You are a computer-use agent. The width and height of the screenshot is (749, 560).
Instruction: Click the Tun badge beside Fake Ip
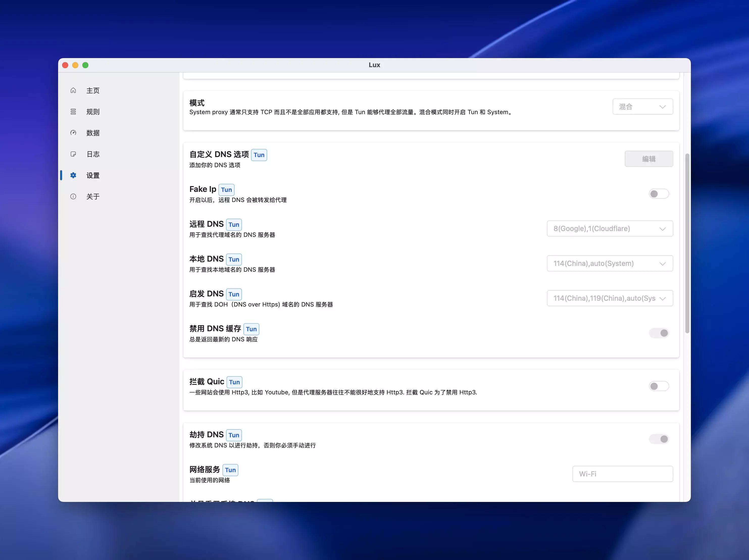227,190
